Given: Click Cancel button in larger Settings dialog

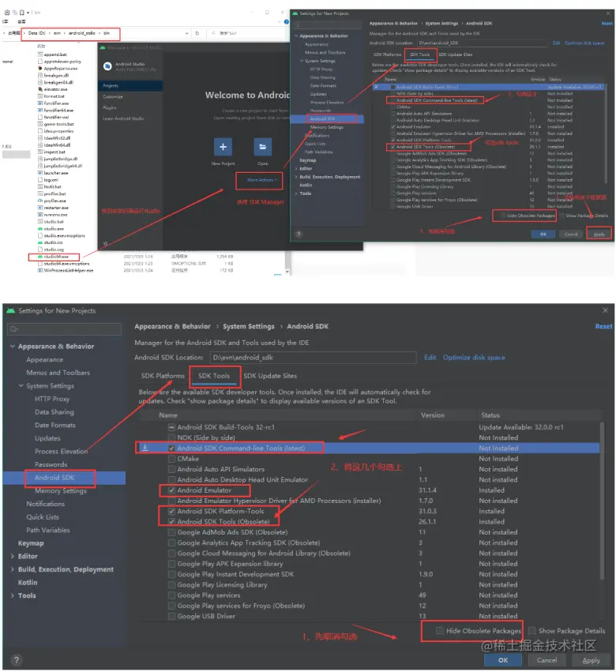Looking at the screenshot, I should (547, 660).
